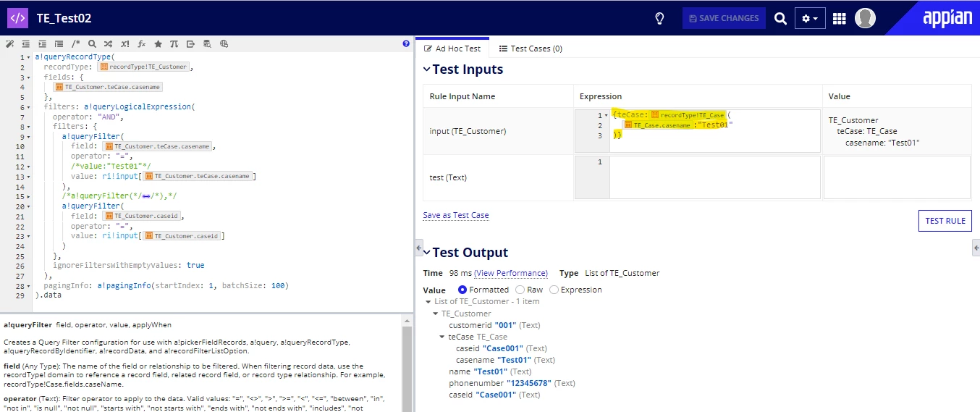
Task: Click the list lines icon in editor toolbar
Action: [59, 43]
